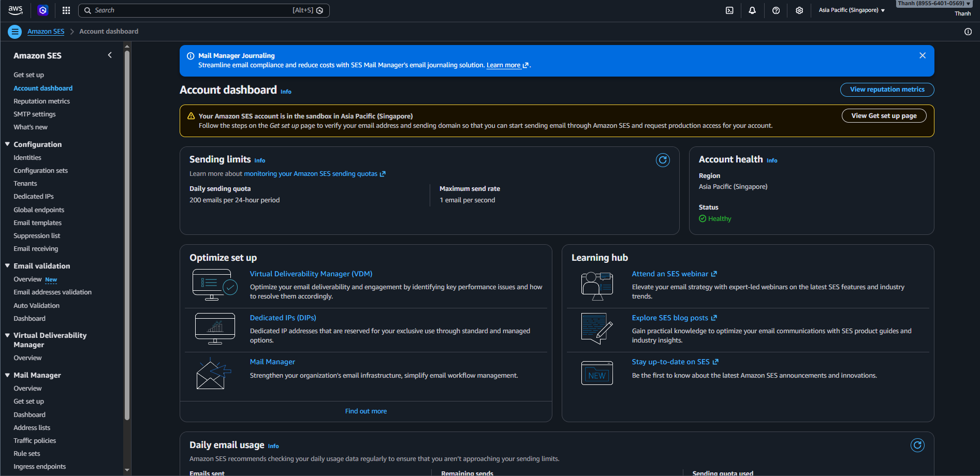
Task: Click the AWS logo home icon
Action: [x=16, y=10]
